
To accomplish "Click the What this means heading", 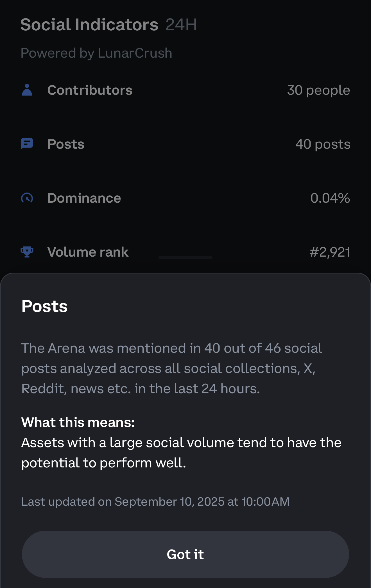I will [x=78, y=422].
